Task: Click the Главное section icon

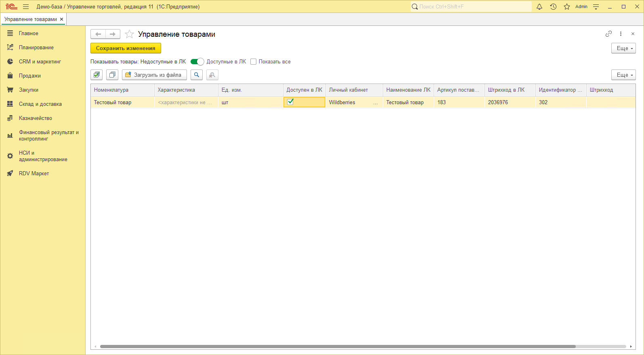Action: tap(10, 34)
